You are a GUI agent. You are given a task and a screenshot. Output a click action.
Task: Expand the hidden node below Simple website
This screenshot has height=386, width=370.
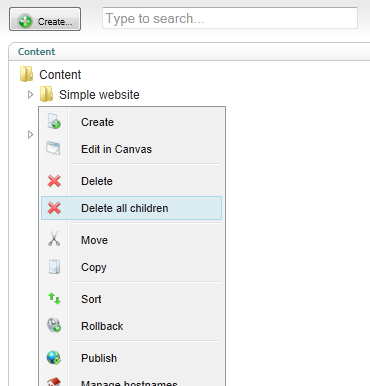coord(30,135)
